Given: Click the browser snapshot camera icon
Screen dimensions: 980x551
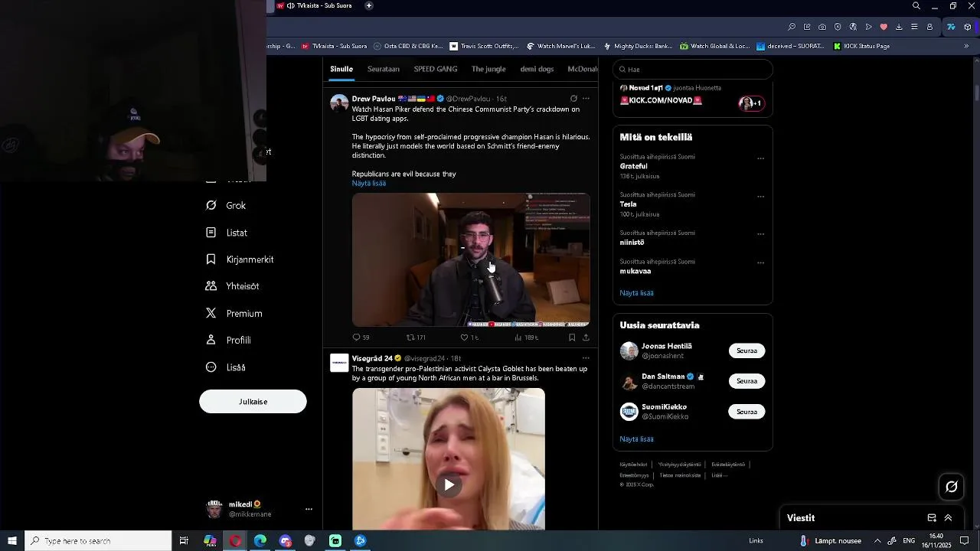Looking at the screenshot, I should click(822, 27).
